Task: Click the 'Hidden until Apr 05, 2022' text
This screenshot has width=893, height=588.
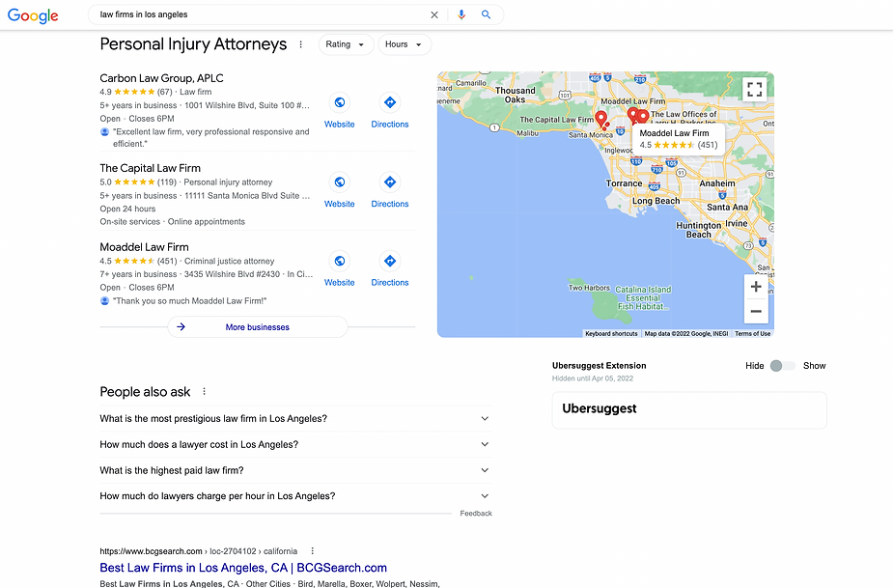Action: (x=593, y=378)
